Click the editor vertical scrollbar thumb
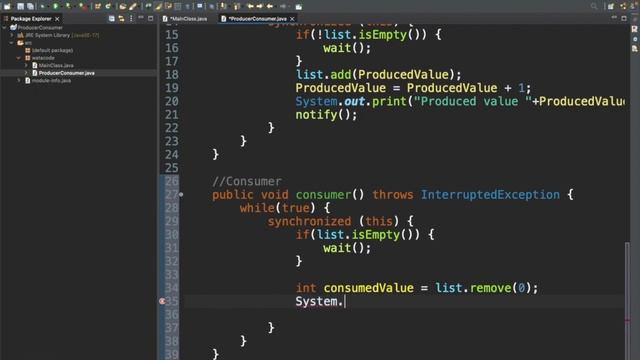 pyautogui.click(x=627, y=300)
